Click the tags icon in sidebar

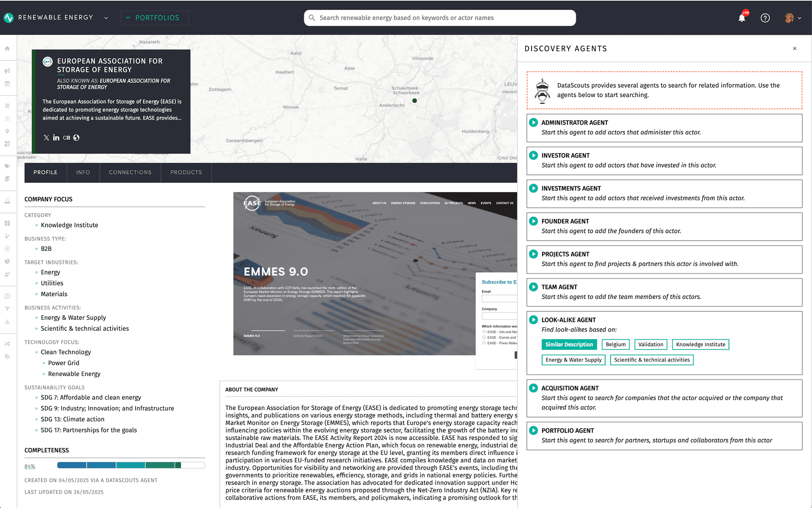coord(7,166)
